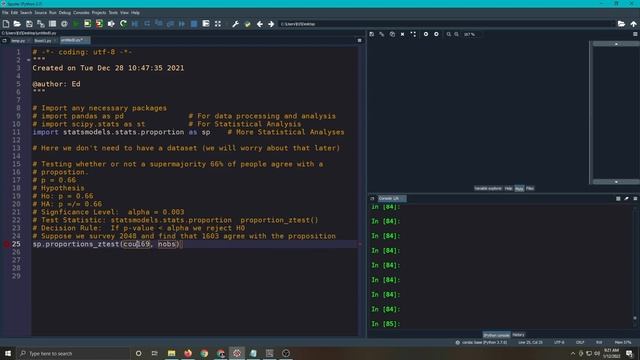640x360 pixels.
Task: Select the IPython console bottom tab
Action: tap(496, 335)
